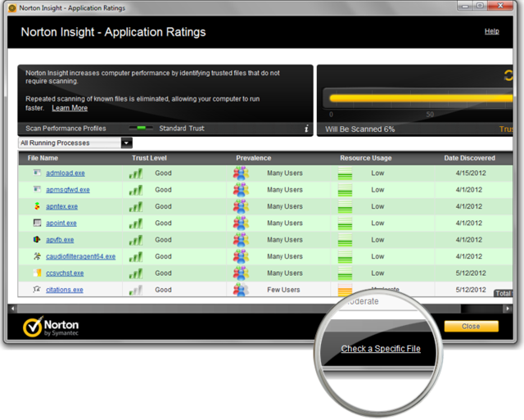Image resolution: width=524 pixels, height=420 pixels.
Task: Click the admload.exe program icon
Action: point(37,173)
